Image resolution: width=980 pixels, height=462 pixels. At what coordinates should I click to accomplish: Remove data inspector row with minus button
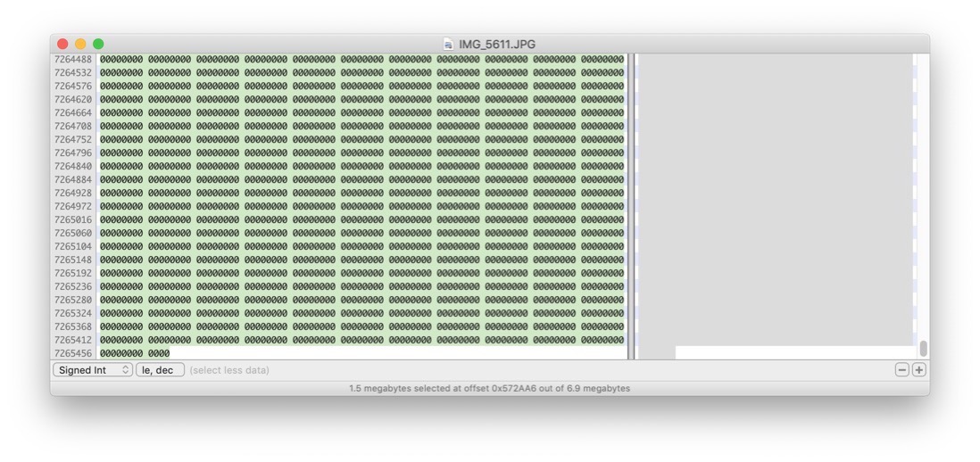pos(902,370)
